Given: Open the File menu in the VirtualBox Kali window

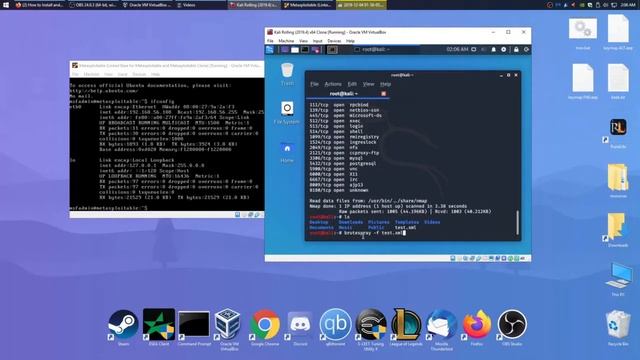Looking at the screenshot, I should [x=270, y=41].
